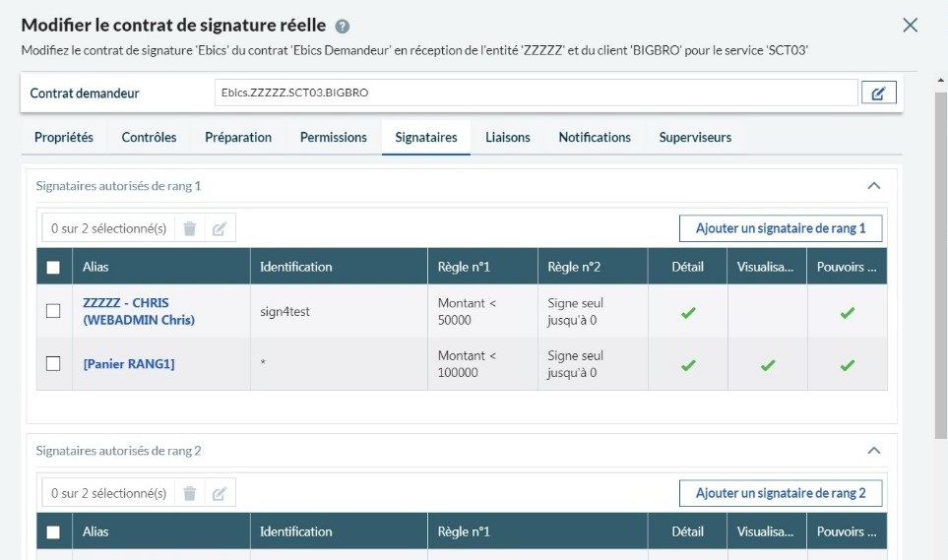948x560 pixels.
Task: Click the edit pencil in rang 1 toolbar
Action: tap(220, 228)
